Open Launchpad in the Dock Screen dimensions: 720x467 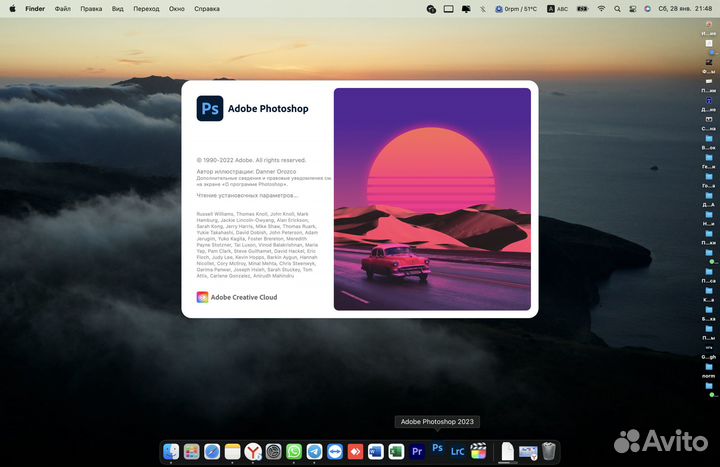coord(191,452)
